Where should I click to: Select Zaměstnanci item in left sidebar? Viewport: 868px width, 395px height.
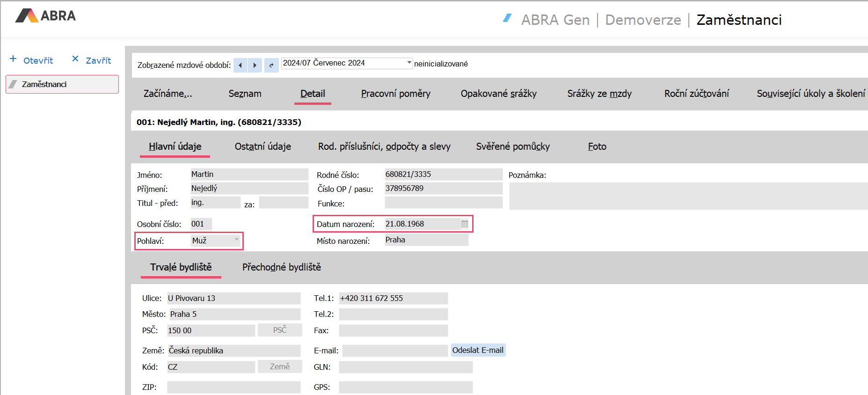click(x=62, y=84)
